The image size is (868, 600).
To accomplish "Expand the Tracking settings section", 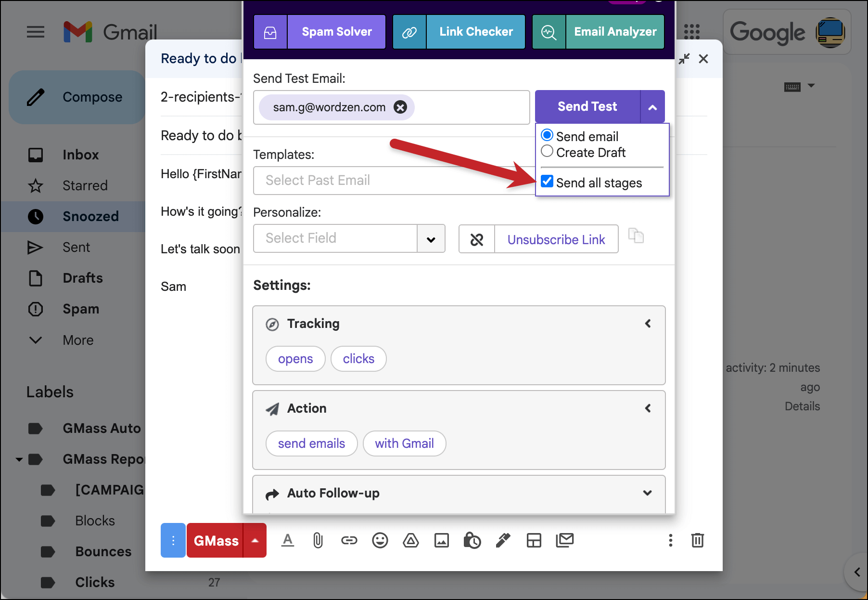I will tap(648, 324).
